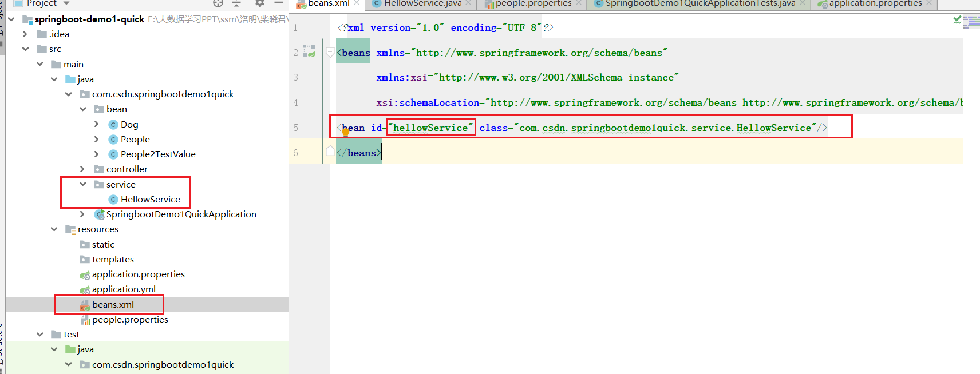Viewport: 980px width, 374px height.
Task: Collapse the bean package
Action: point(82,109)
